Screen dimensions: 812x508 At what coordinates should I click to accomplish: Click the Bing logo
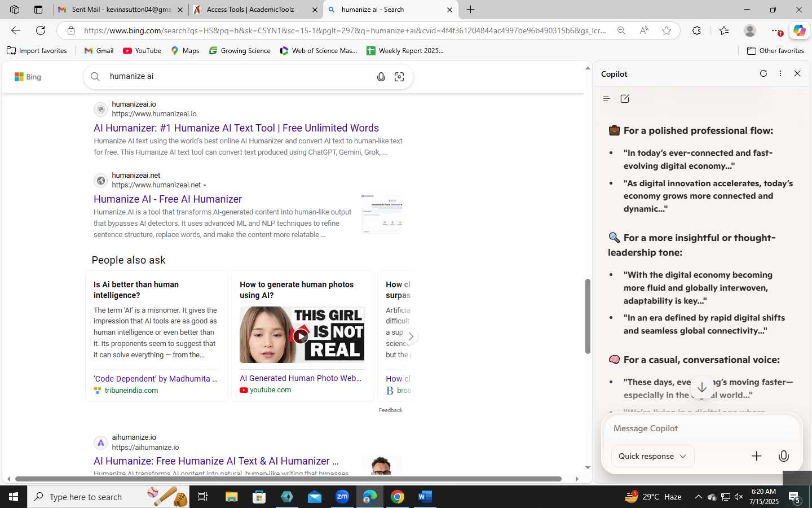coord(28,77)
